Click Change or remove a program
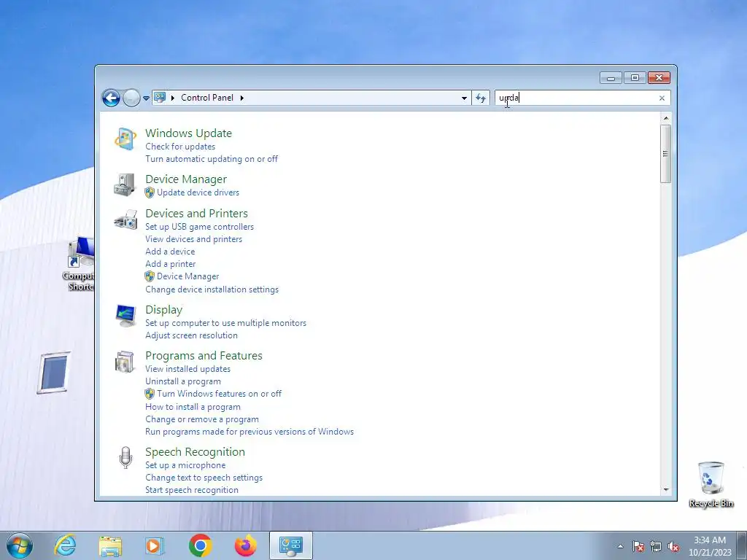The height and width of the screenshot is (560, 747). [x=202, y=419]
